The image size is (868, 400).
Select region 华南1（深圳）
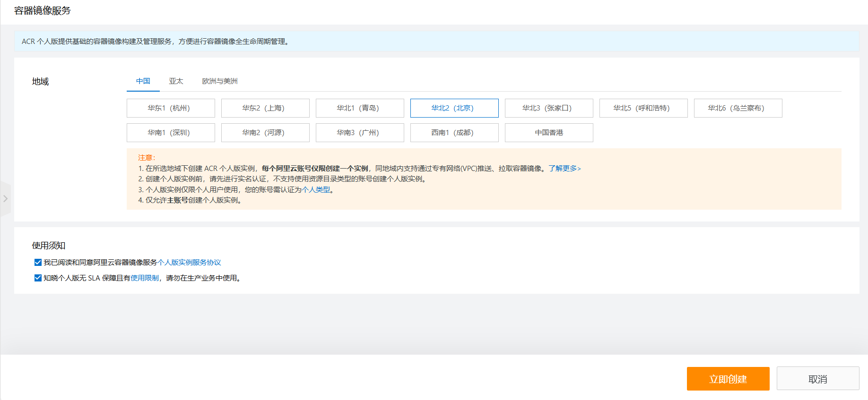(x=171, y=133)
